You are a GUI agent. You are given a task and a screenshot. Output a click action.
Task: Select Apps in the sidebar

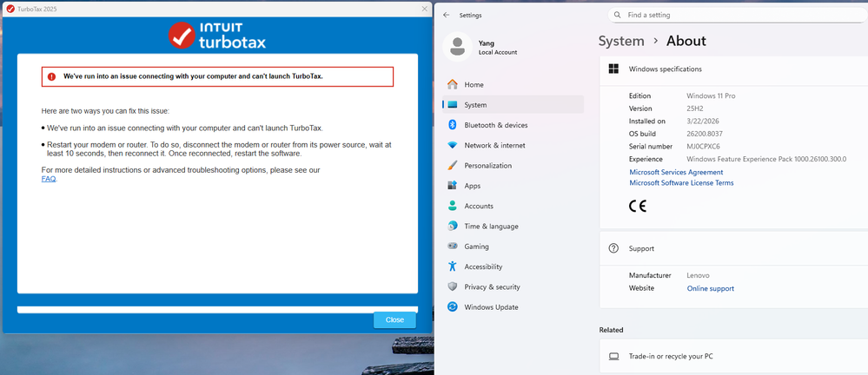click(x=513, y=186)
